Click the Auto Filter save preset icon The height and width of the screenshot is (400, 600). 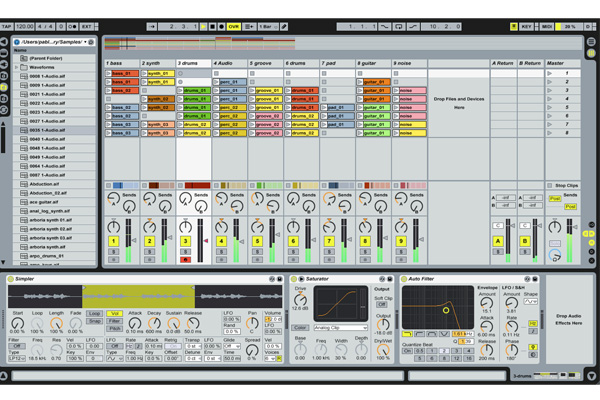point(535,279)
